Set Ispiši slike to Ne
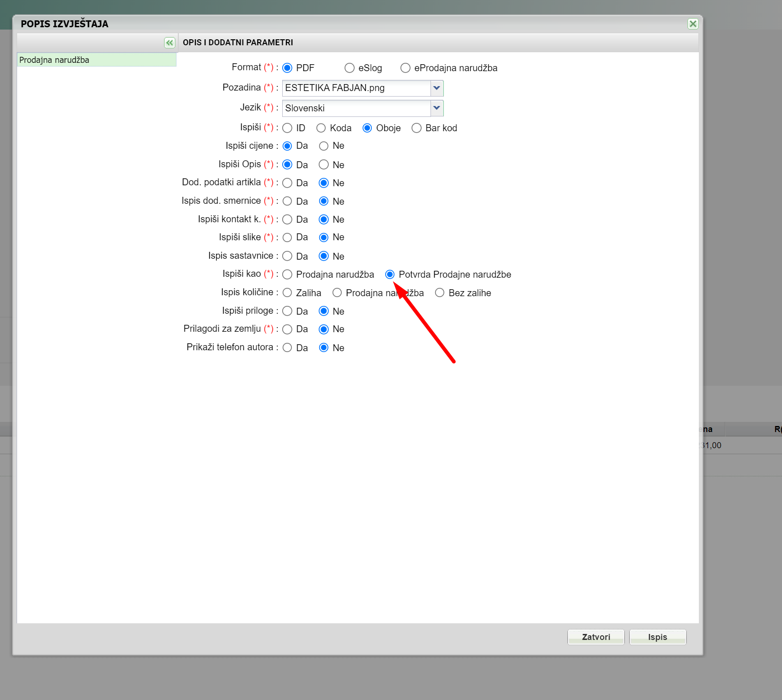 [324, 237]
